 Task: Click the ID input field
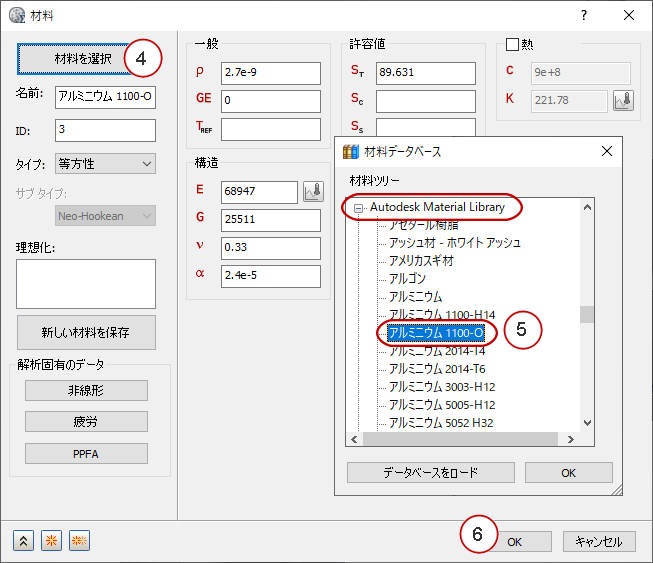pyautogui.click(x=105, y=130)
